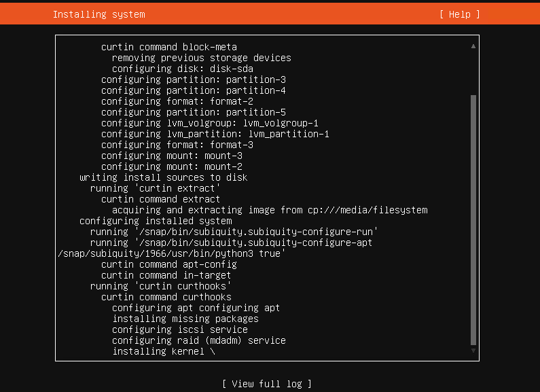Select the 'configuring raid (mdadm) service' line
540x392 pixels.
coord(198,340)
